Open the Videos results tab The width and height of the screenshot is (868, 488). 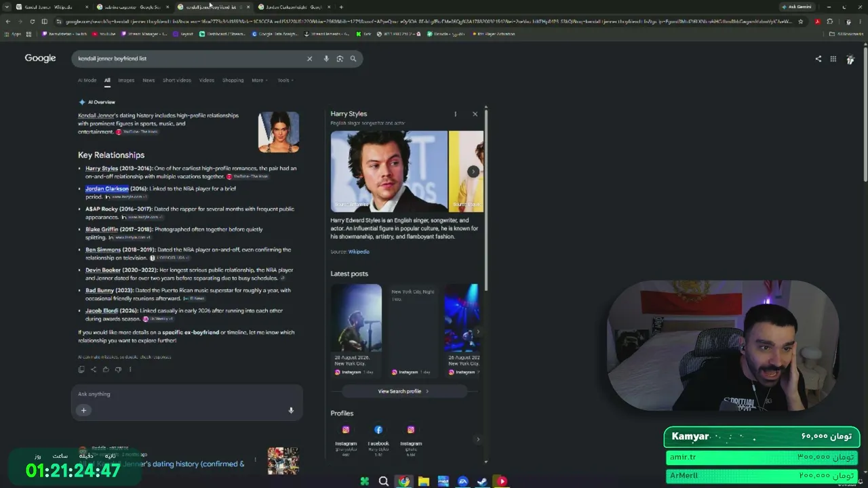pyautogui.click(x=207, y=80)
